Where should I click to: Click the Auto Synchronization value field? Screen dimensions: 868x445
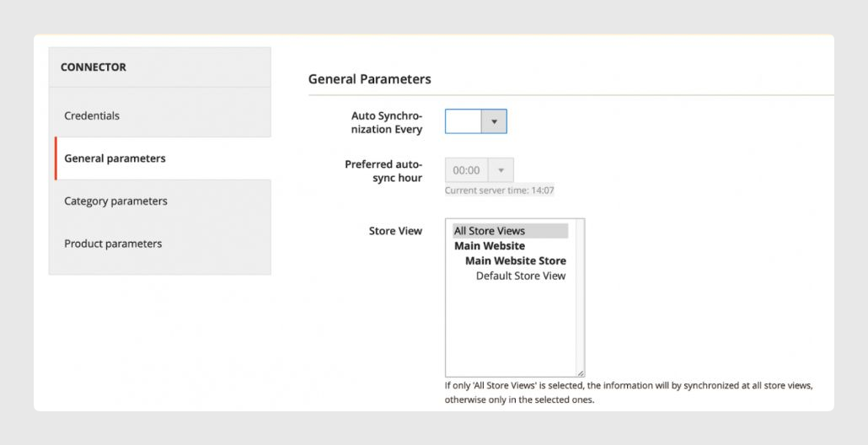coord(463,121)
